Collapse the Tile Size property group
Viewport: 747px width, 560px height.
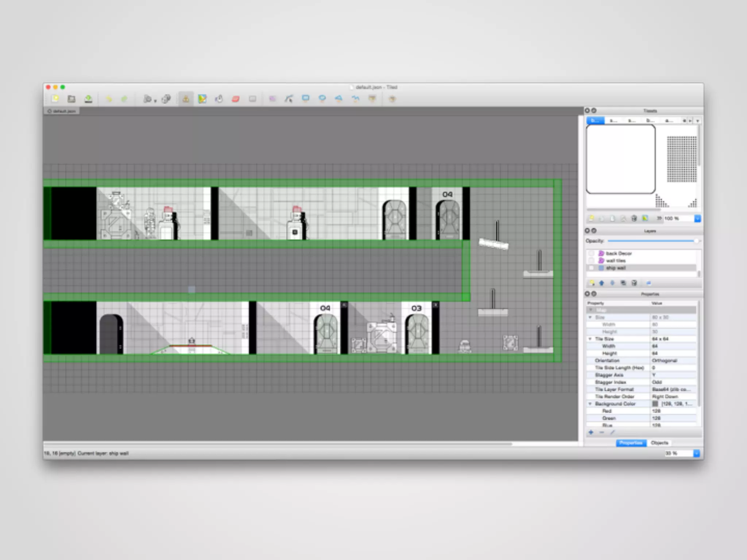[590, 339]
